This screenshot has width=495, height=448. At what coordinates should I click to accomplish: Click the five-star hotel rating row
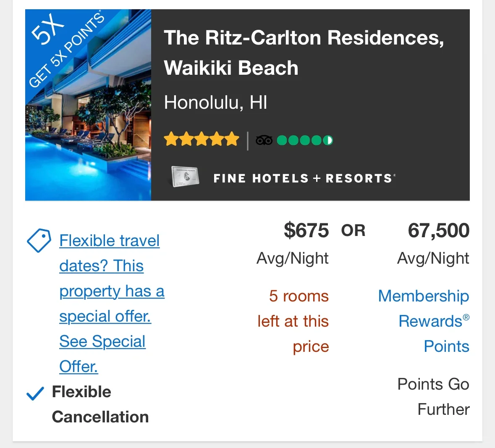(x=202, y=139)
